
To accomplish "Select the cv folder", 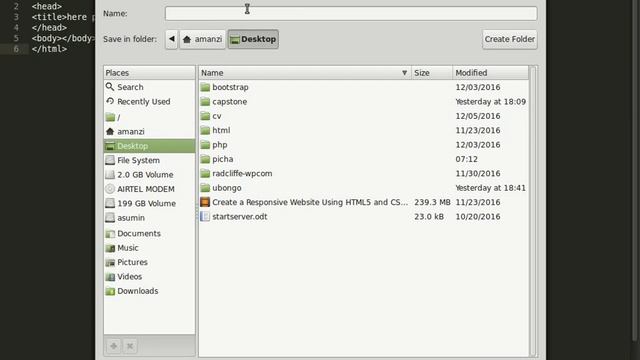I will 364,116.
